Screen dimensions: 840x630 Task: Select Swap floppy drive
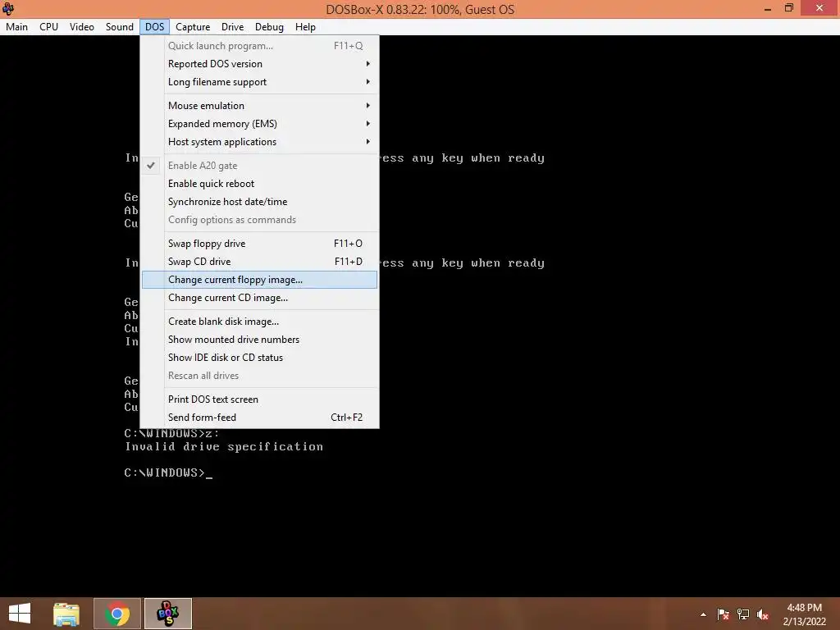(x=259, y=244)
